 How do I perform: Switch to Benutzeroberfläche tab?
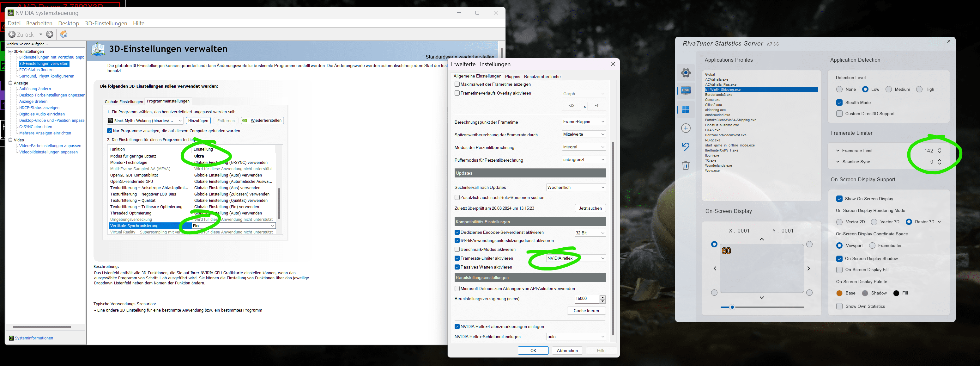[x=542, y=77]
